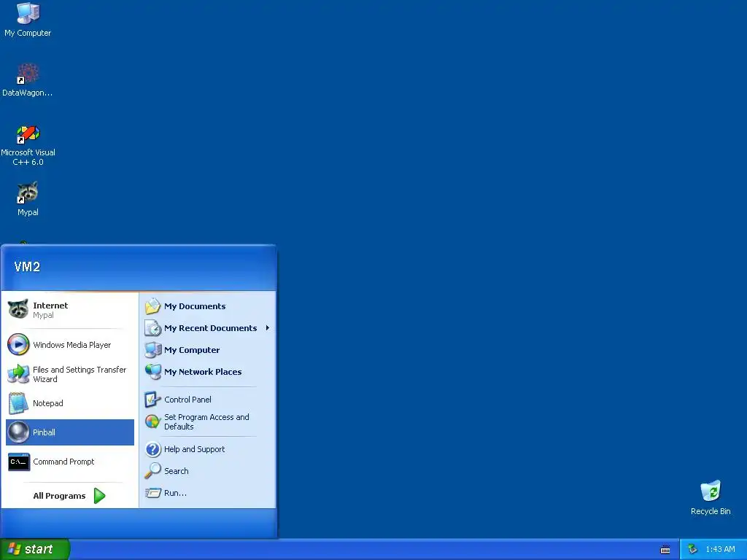Image resolution: width=747 pixels, height=560 pixels.
Task: Click the VM2 user name header
Action: (27, 267)
